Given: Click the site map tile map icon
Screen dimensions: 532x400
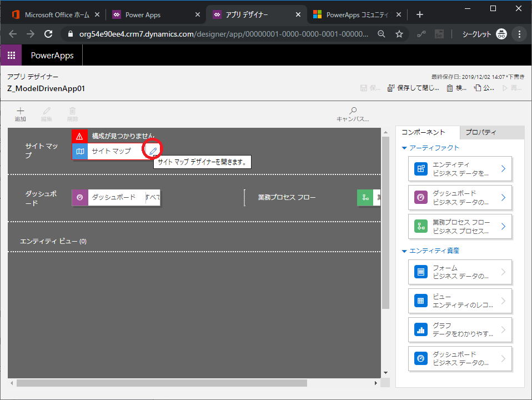Looking at the screenshot, I should coord(80,152).
